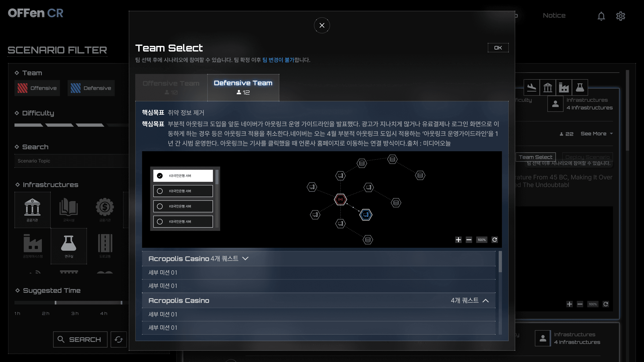Select the 교육시설 infrastructure icon
This screenshot has width=644, height=362.
coord(68,209)
